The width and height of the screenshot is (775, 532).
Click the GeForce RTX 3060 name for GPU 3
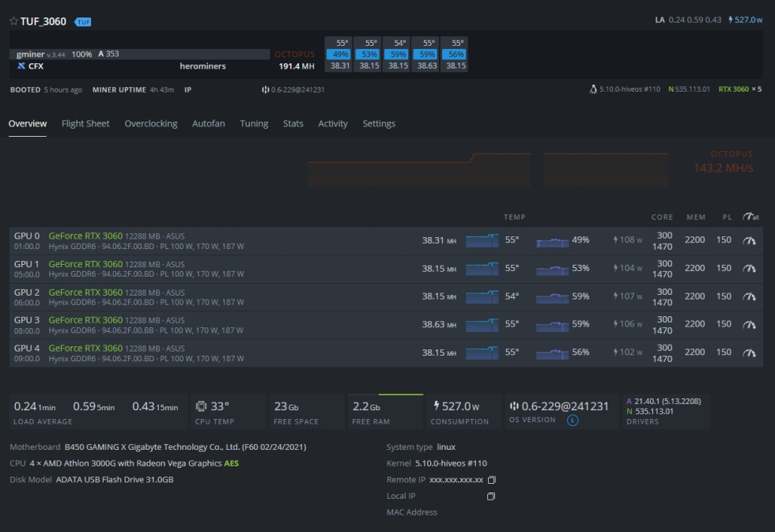tap(85, 320)
